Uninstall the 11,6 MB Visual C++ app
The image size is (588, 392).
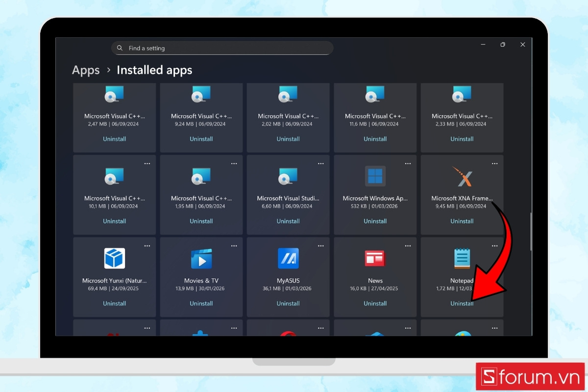click(375, 139)
